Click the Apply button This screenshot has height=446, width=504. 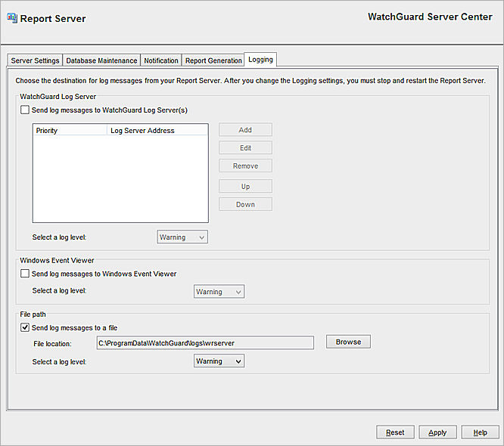coord(437,432)
